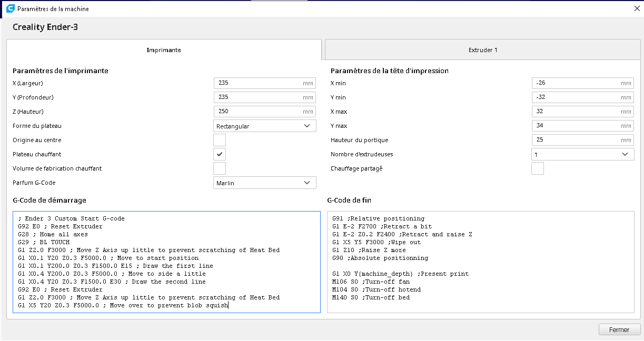Click the 'G29 ; BL TOUCH' line
644x341 pixels.
coord(44,242)
